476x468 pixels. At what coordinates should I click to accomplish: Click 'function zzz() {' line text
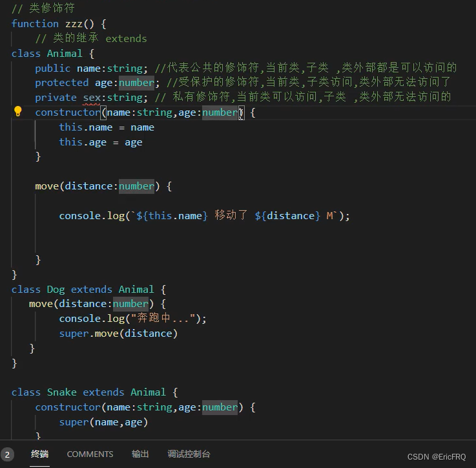point(59,24)
